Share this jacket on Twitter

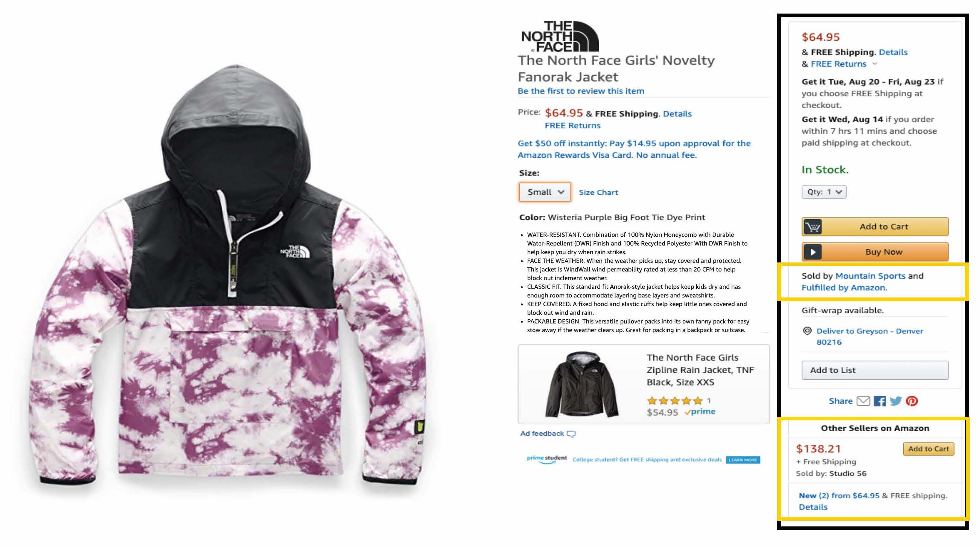(x=896, y=401)
